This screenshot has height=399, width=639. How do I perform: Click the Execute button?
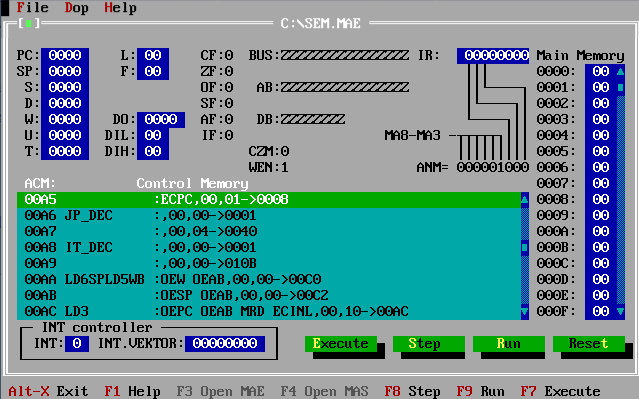[x=340, y=344]
